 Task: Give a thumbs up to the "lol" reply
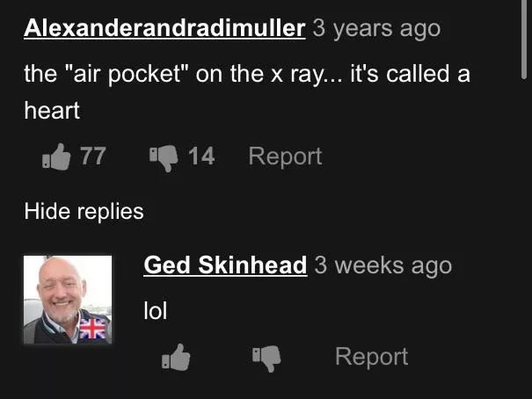[176, 357]
